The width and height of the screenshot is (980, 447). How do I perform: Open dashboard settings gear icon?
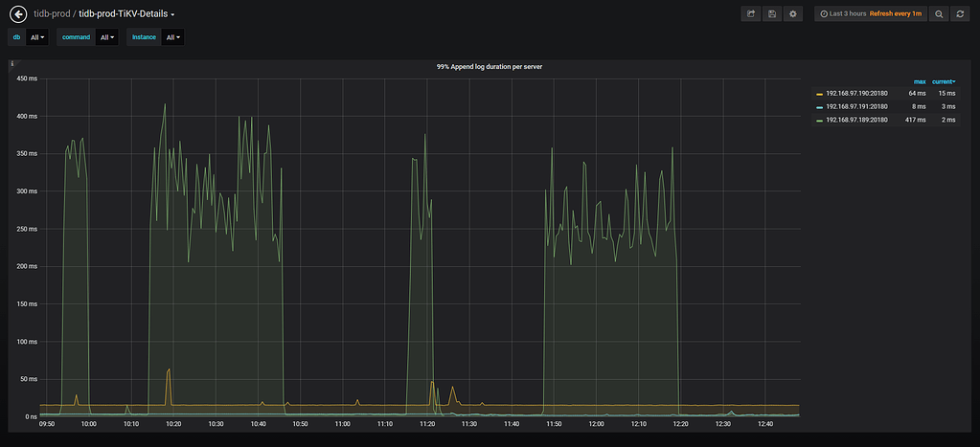[792, 13]
